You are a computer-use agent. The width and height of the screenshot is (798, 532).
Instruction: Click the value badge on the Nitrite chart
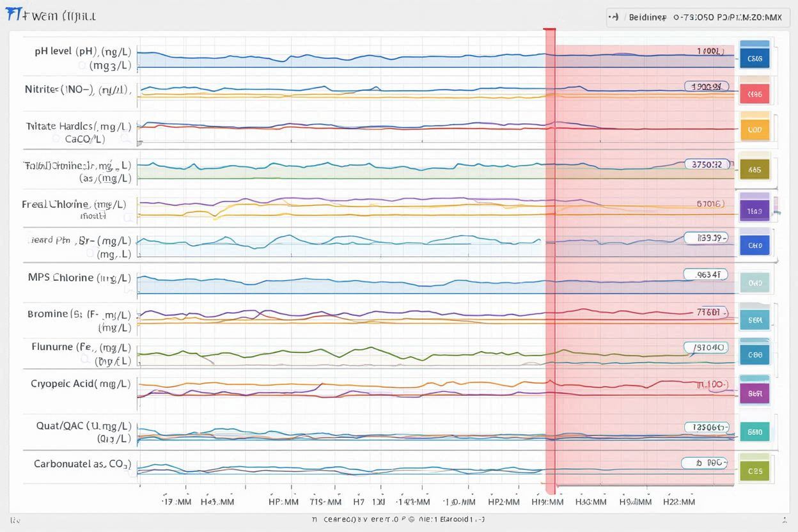coord(706,86)
